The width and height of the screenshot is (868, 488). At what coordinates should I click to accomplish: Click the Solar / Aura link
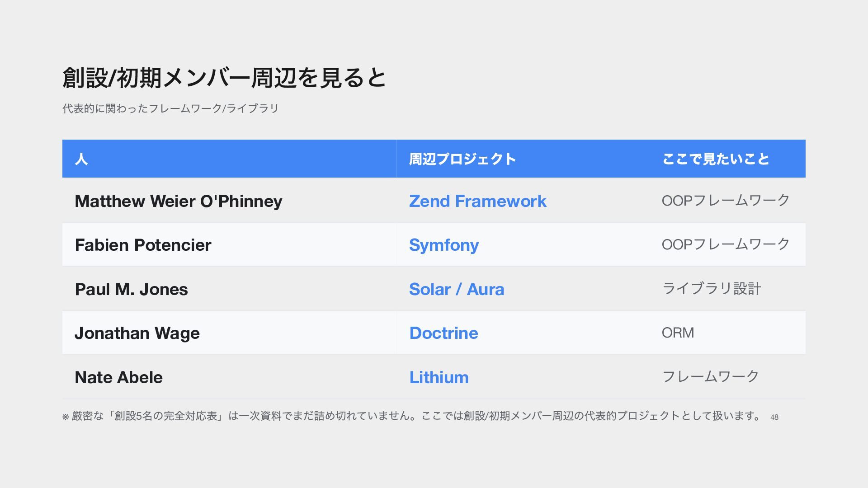click(x=457, y=289)
